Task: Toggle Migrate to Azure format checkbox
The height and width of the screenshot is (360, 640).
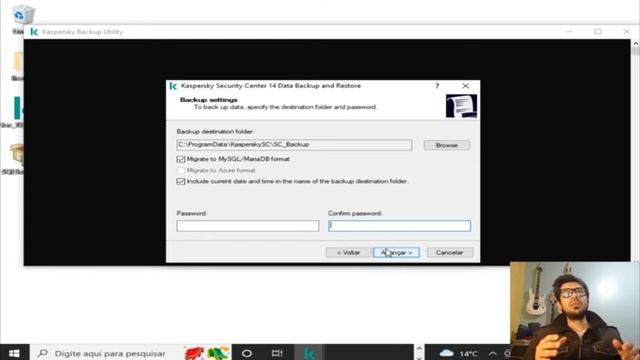Action: [x=181, y=170]
